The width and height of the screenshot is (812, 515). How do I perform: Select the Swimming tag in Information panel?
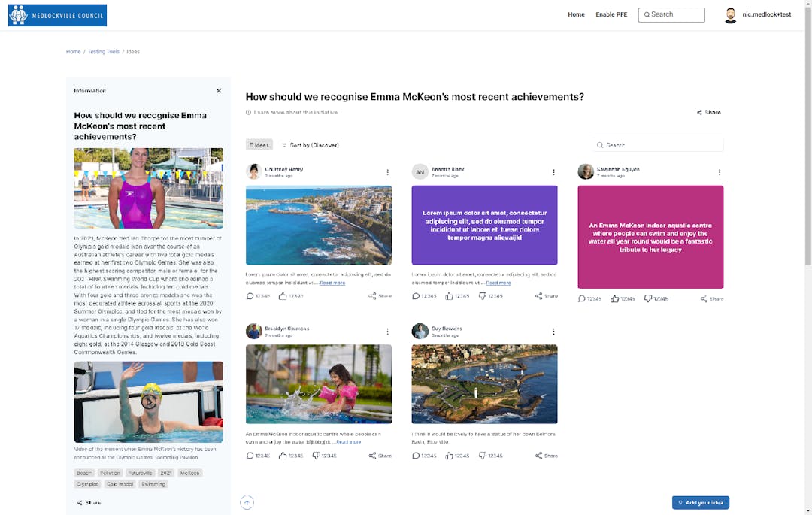153,484
